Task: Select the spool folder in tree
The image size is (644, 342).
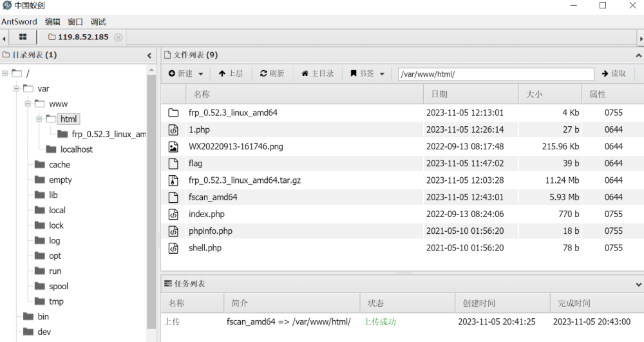Action: pos(59,286)
